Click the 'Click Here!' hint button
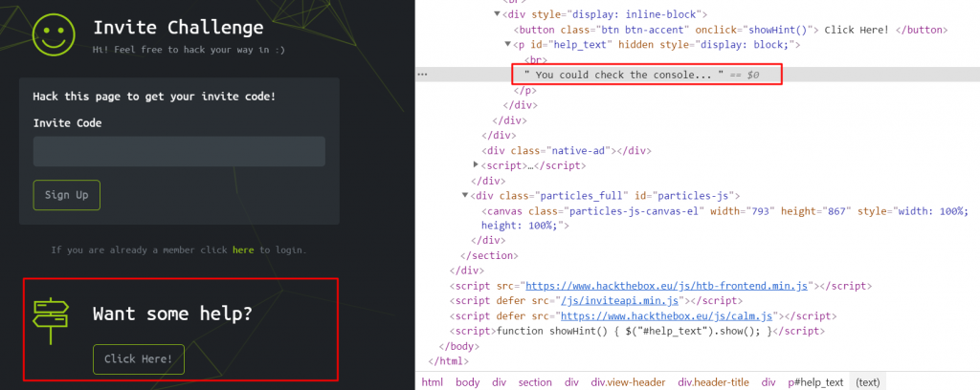 (x=139, y=359)
